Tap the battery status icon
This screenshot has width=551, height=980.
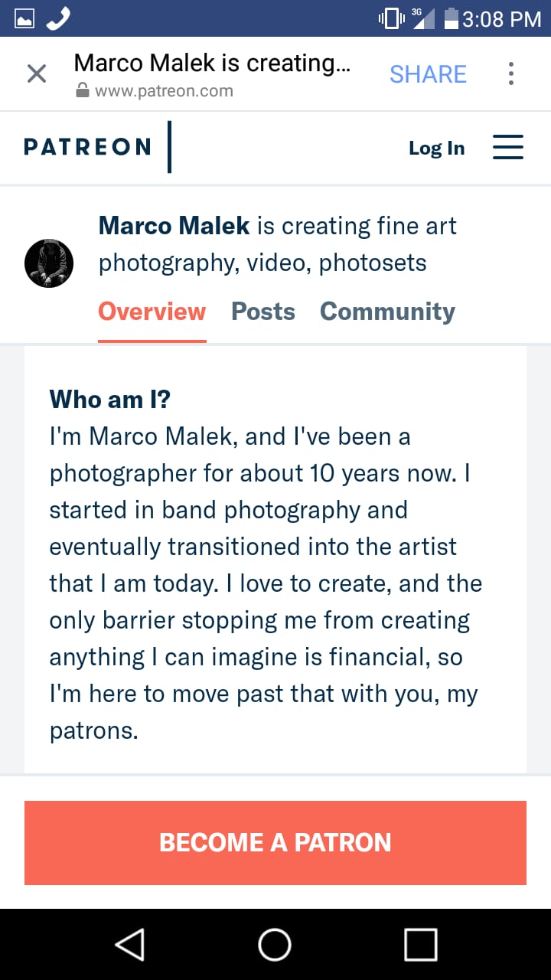(451, 18)
